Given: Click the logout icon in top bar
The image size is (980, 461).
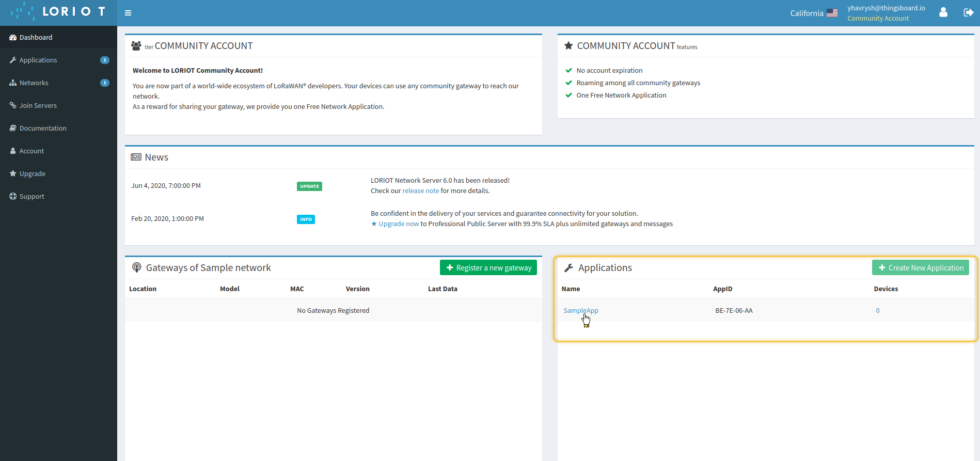Looking at the screenshot, I should coord(968,12).
